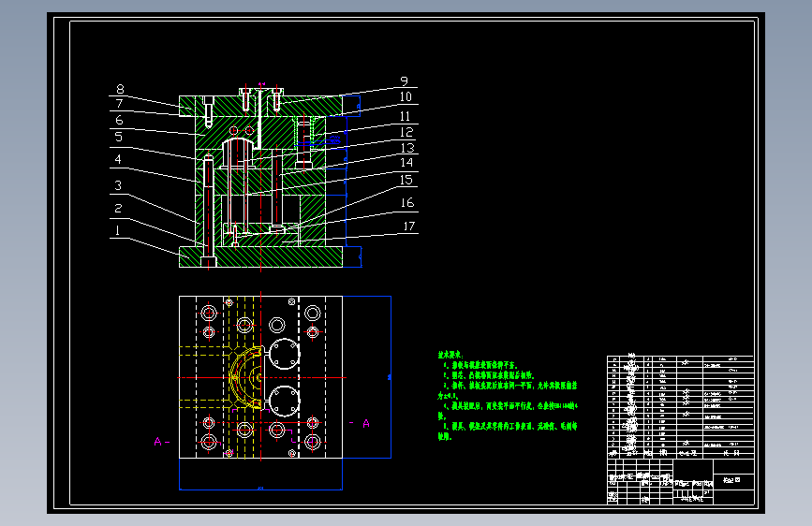Click part callout number 8
The height and width of the screenshot is (526, 812).
coord(120,89)
